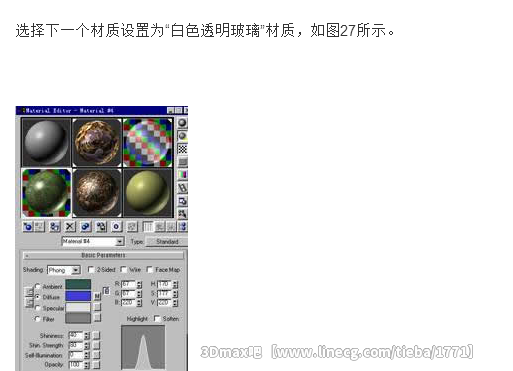Click the G value spinner
This screenshot has height=371, width=513.
pyautogui.click(x=139, y=294)
